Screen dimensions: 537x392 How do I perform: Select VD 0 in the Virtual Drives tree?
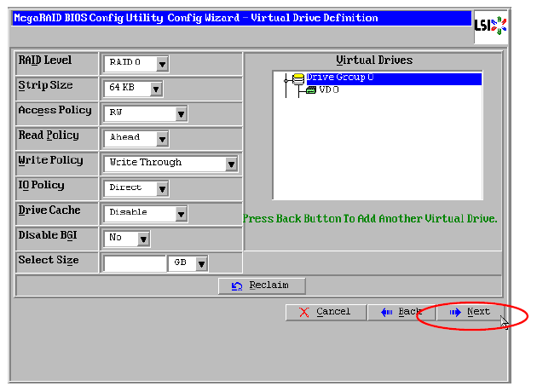click(329, 90)
